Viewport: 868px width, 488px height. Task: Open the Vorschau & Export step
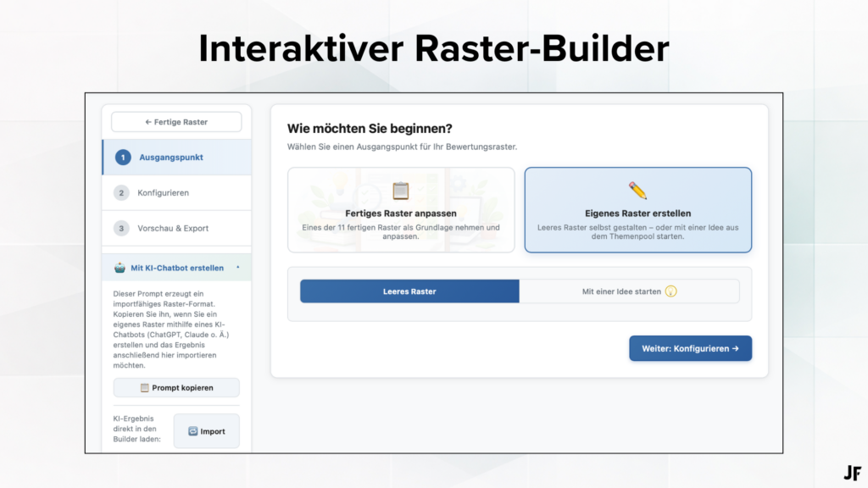pyautogui.click(x=172, y=229)
